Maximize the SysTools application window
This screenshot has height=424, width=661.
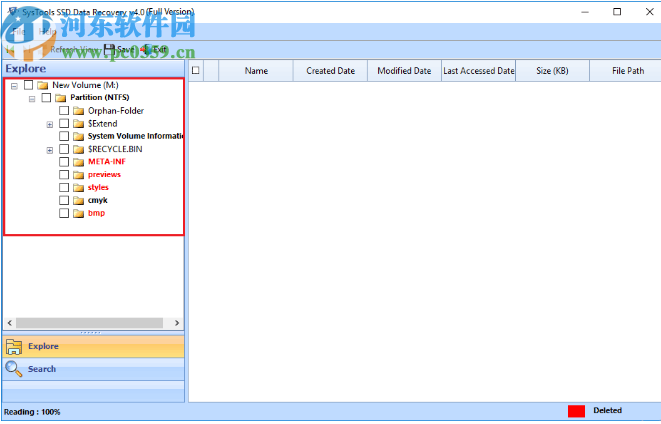point(617,12)
